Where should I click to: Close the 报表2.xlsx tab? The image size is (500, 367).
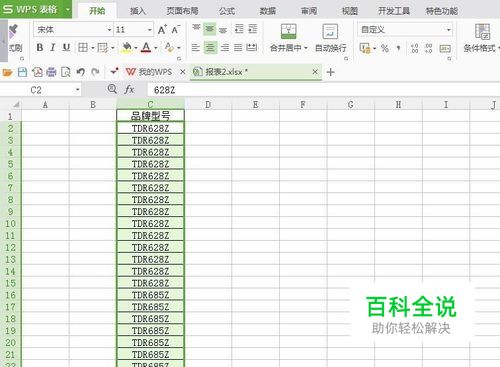[315, 72]
